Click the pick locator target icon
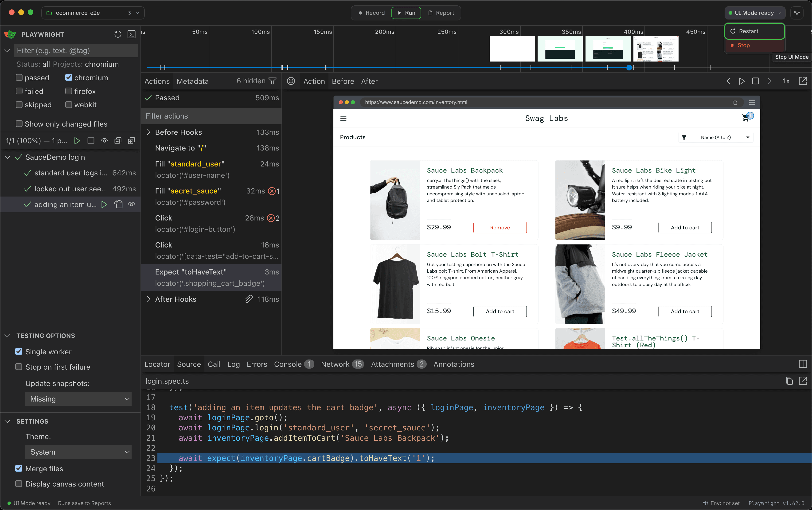The width and height of the screenshot is (812, 510). [291, 81]
